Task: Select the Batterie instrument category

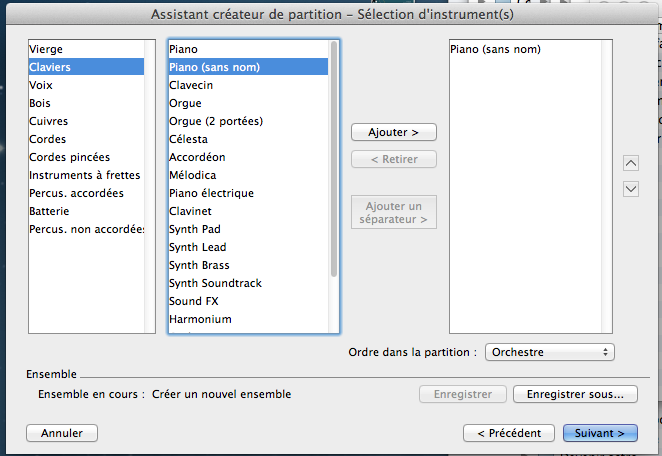Action: (49, 211)
